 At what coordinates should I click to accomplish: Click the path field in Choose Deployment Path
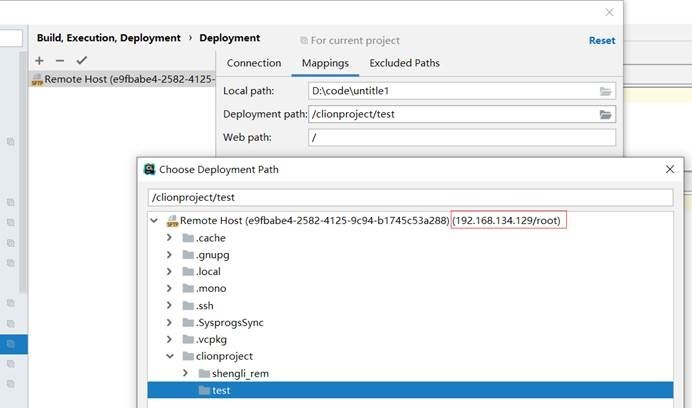point(410,197)
